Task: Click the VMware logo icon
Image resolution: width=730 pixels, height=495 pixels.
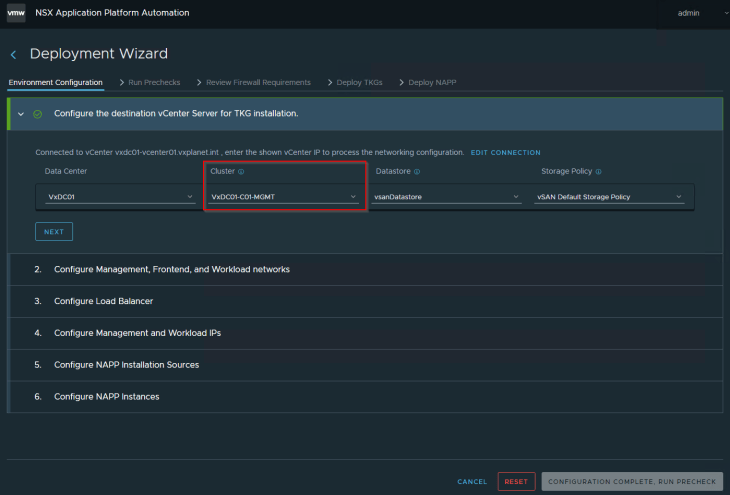Action: coord(17,13)
